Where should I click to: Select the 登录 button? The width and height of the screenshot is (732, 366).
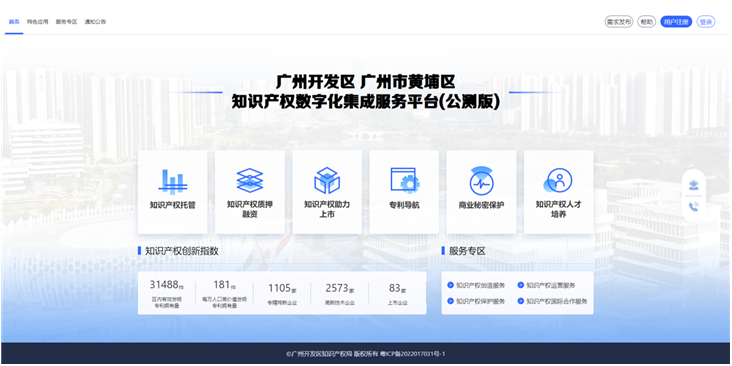[x=706, y=21]
